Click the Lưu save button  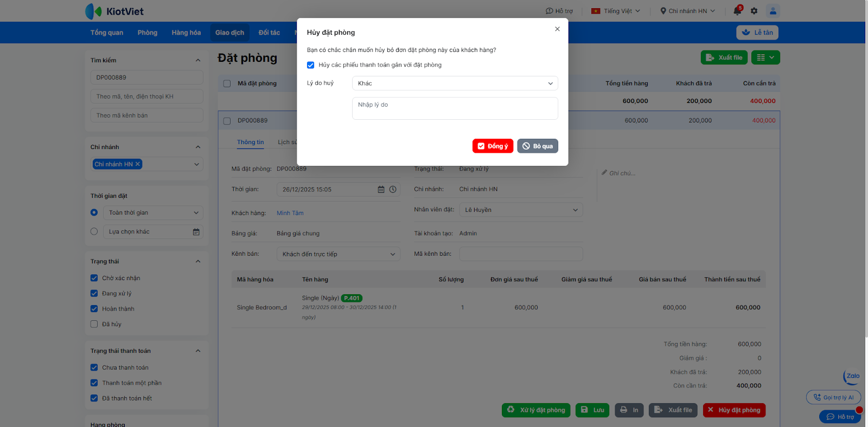(x=592, y=410)
